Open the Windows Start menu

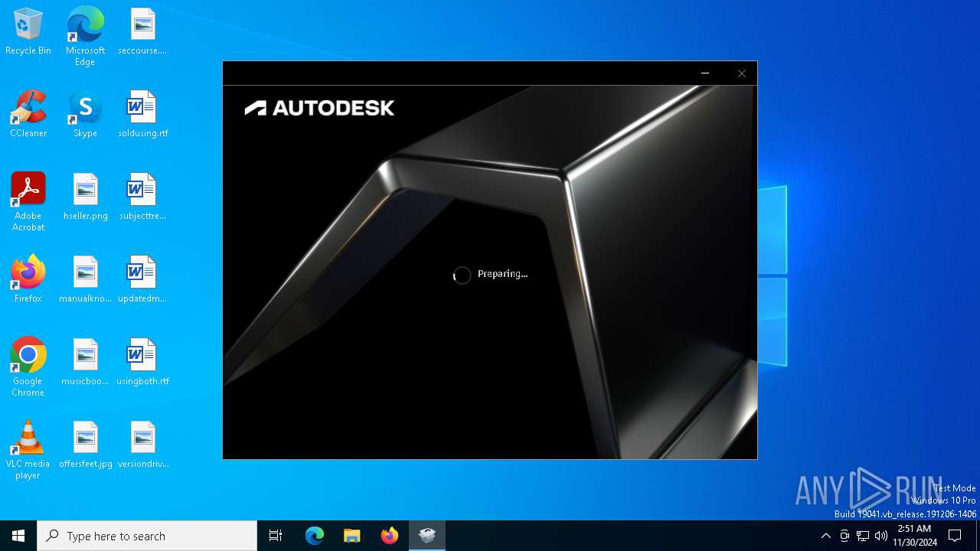18,536
